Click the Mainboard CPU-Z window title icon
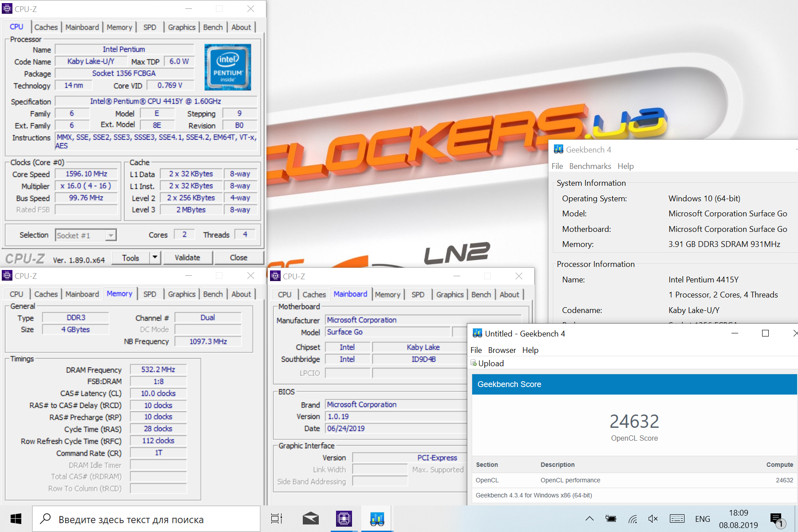798x532 pixels. pyautogui.click(x=275, y=276)
